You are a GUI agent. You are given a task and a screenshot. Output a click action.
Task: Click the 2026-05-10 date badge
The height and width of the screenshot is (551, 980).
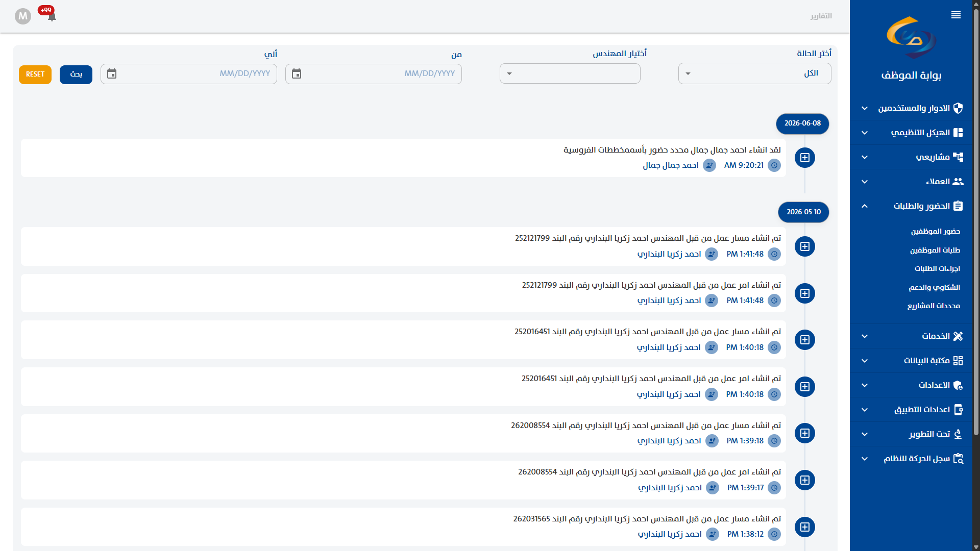pyautogui.click(x=803, y=212)
